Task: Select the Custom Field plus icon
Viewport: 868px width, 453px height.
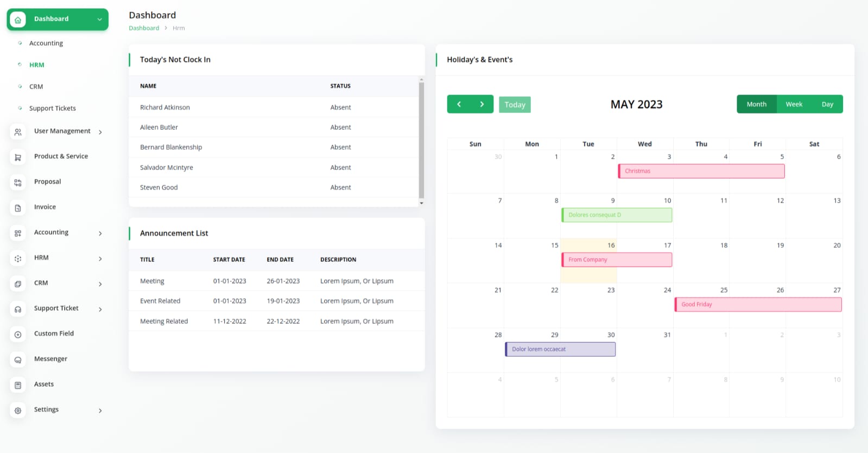Action: (18, 335)
